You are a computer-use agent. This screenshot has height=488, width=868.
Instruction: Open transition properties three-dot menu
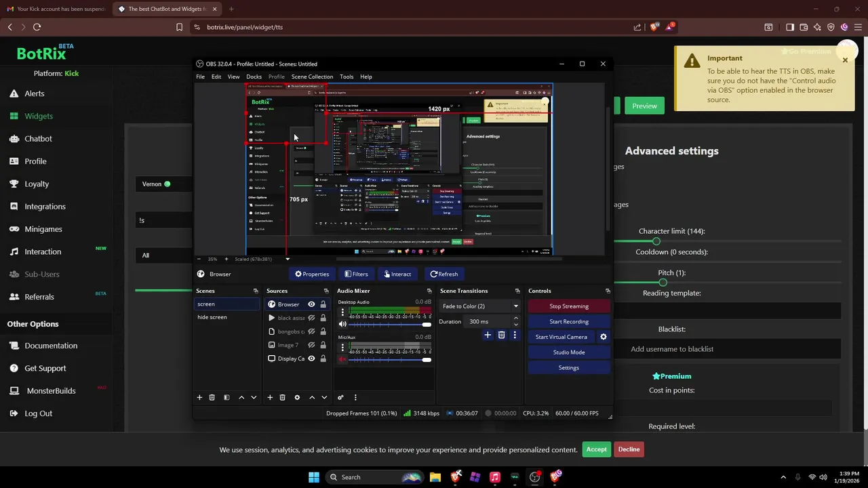point(515,335)
